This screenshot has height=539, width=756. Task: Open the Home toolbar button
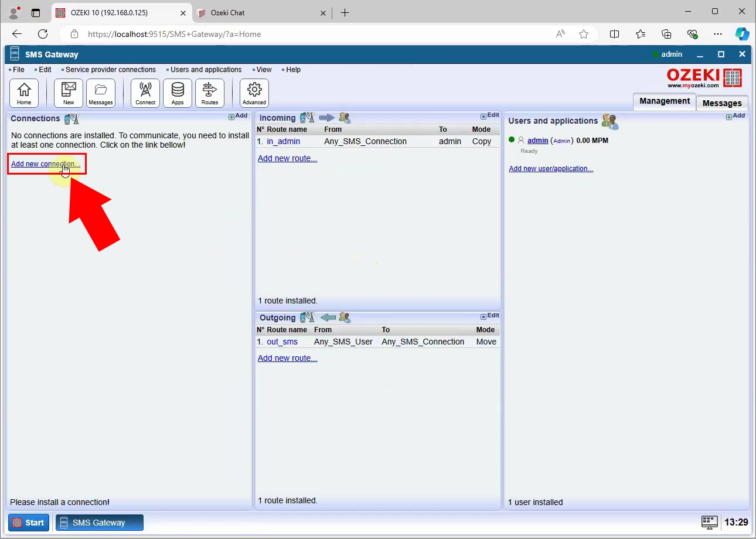tap(24, 93)
